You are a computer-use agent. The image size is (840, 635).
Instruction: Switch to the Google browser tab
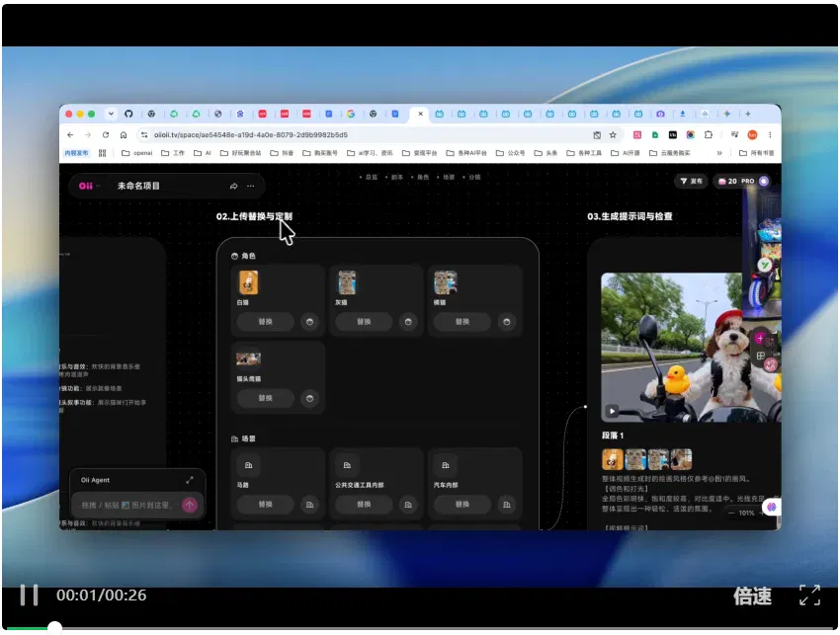point(351,114)
